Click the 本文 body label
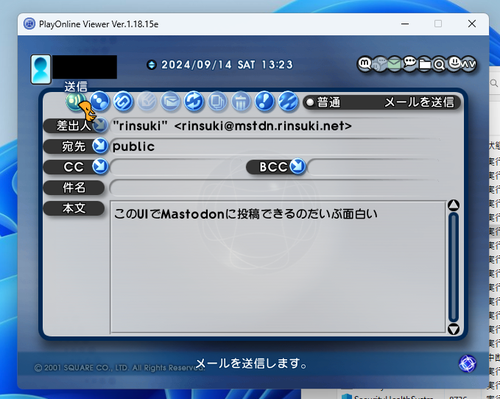This screenshot has height=399, width=500. pyautogui.click(x=74, y=208)
